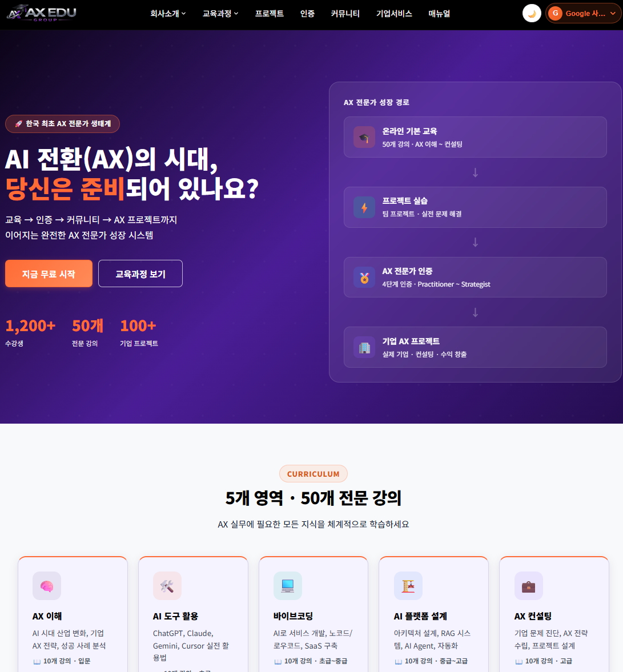This screenshot has width=623, height=672.
Task: Click the 한국 최초 AX 전문가 생태계 badge
Action: coord(62,124)
